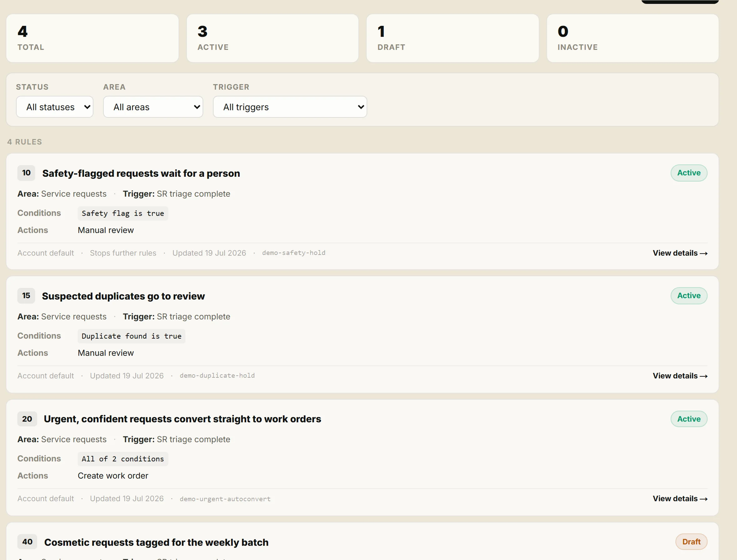Click priority number 20 badge
The width and height of the screenshot is (737, 560).
click(x=27, y=419)
